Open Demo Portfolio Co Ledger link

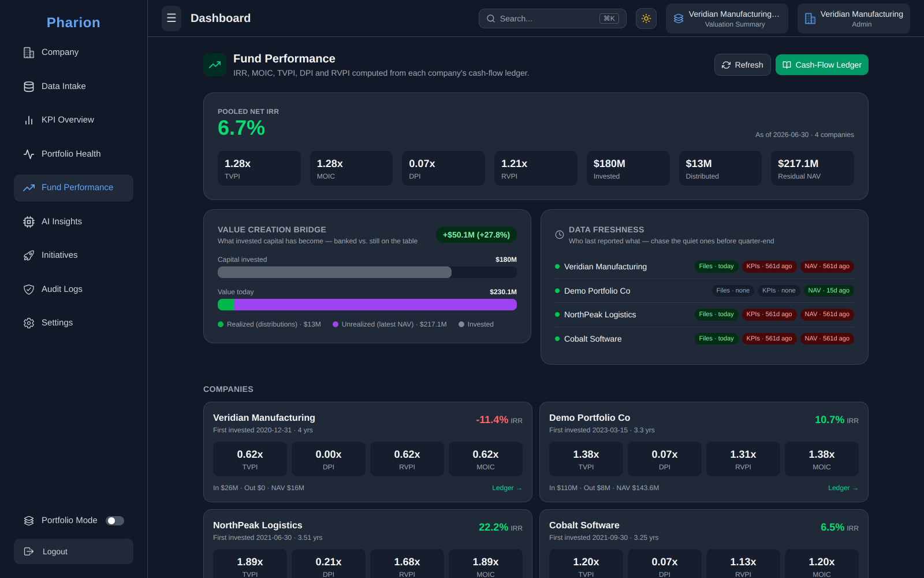(843, 488)
